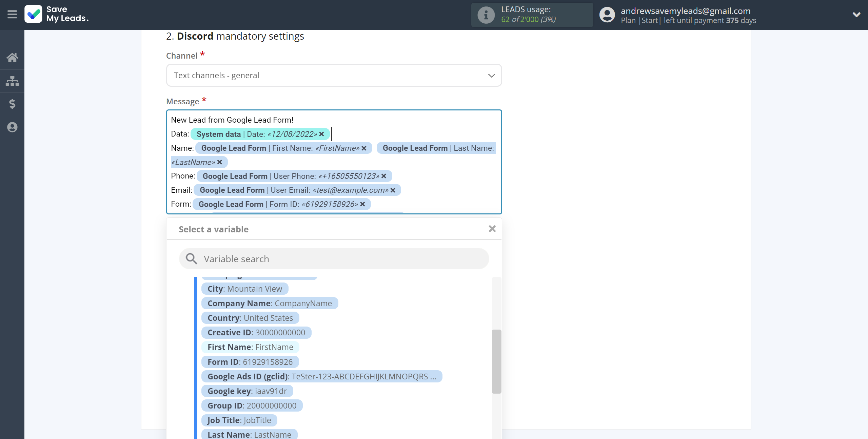Click the variable list scrollbar thumb
The width and height of the screenshot is (868, 439).
496,361
